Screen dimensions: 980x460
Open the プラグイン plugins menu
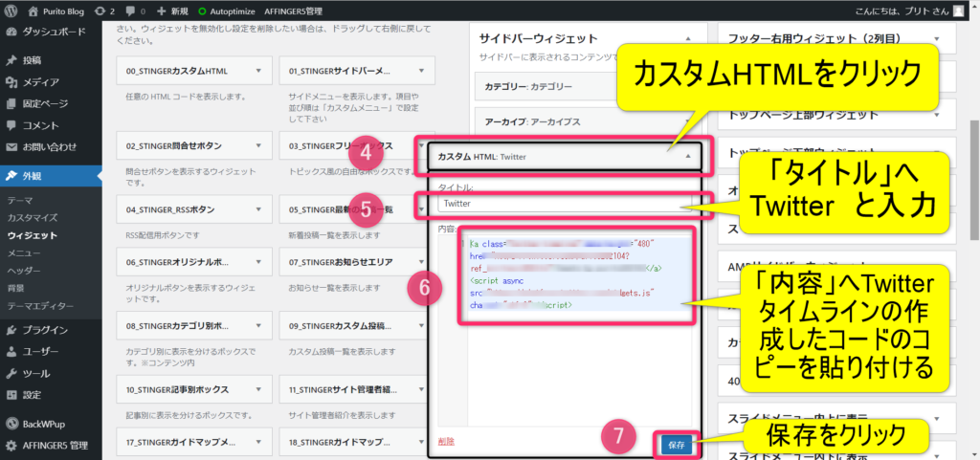coord(44,330)
